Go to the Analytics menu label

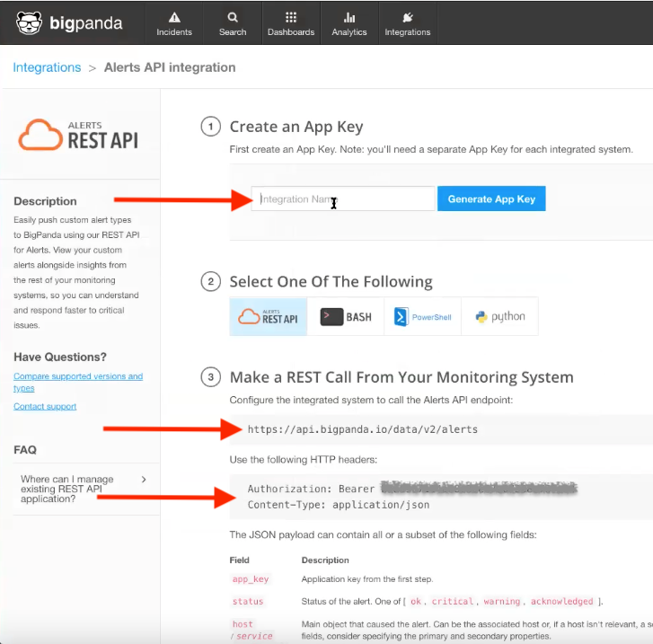click(x=349, y=32)
